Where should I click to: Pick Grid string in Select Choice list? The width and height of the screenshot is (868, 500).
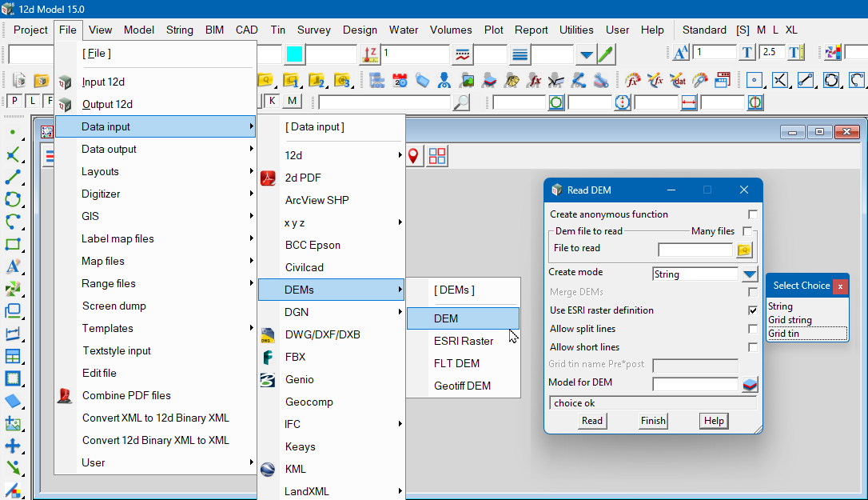(x=790, y=320)
